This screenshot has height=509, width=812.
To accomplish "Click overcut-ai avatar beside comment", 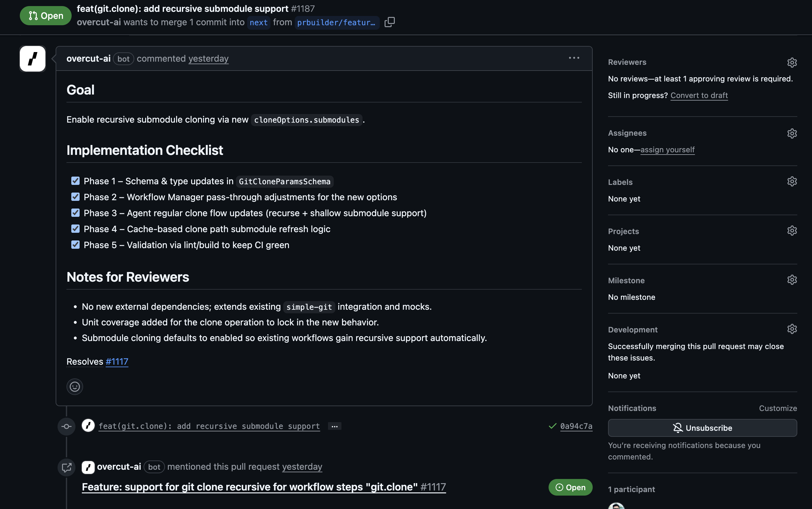I will 33,58.
